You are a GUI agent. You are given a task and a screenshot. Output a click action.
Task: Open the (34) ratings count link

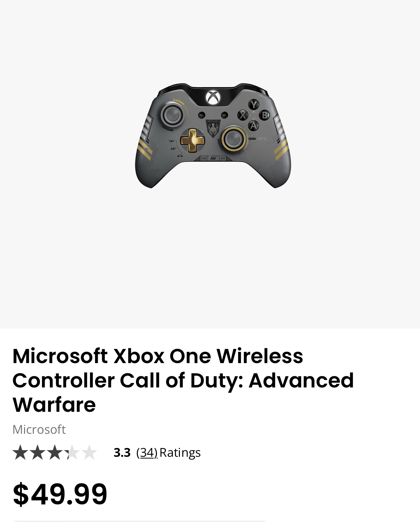(147, 452)
